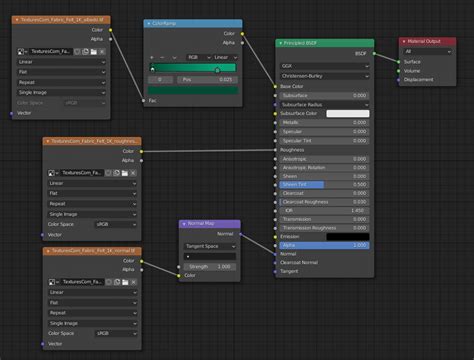Click the Surface input socket on Material Output
474x360 pixels.
[x=398, y=62]
